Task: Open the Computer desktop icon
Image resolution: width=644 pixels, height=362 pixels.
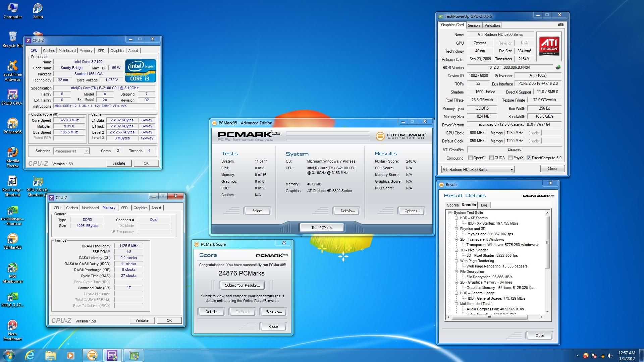Action: [x=12, y=11]
